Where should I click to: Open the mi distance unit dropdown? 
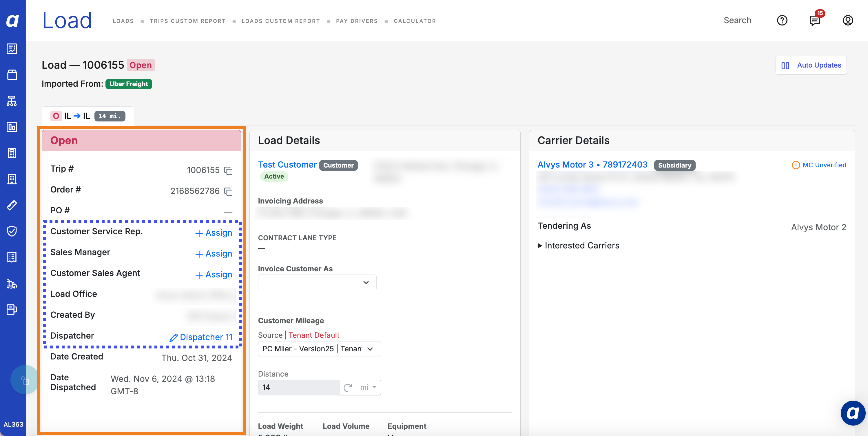368,388
